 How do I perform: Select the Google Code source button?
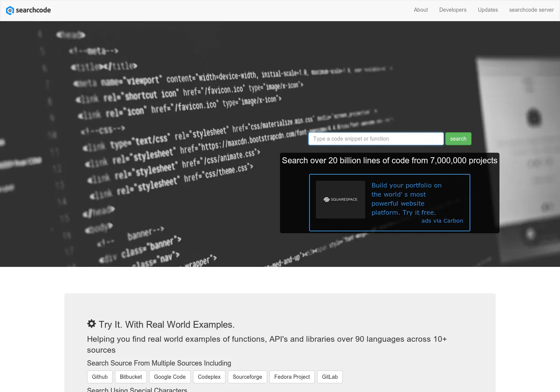[170, 377]
